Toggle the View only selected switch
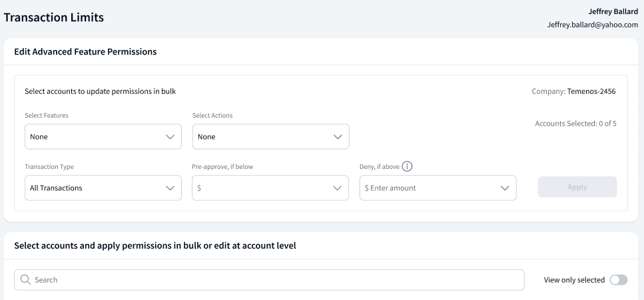 tap(619, 280)
